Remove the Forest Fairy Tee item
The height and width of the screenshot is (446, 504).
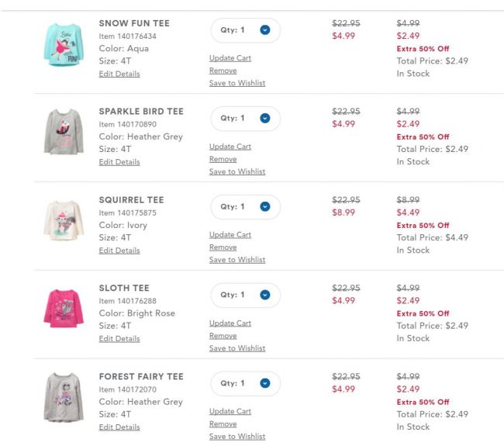click(223, 424)
